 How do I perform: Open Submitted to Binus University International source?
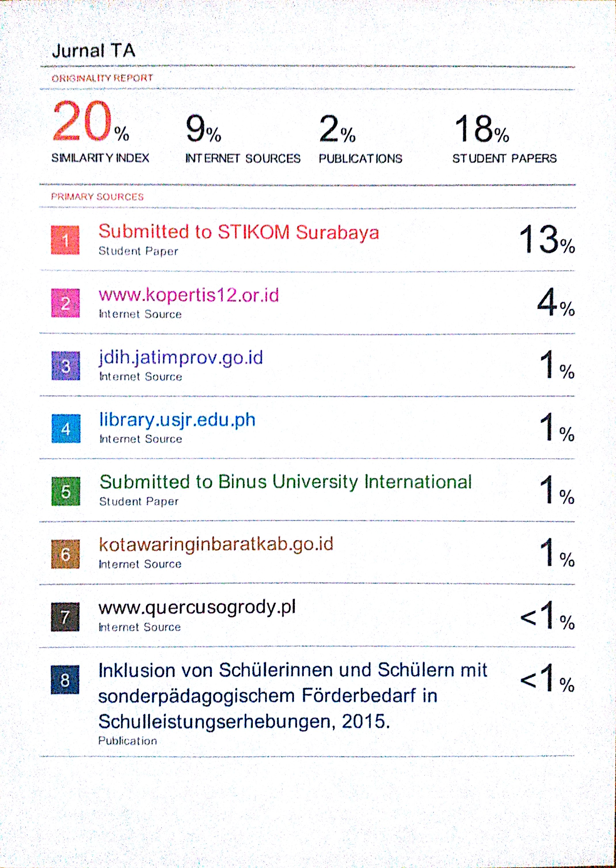[285, 482]
